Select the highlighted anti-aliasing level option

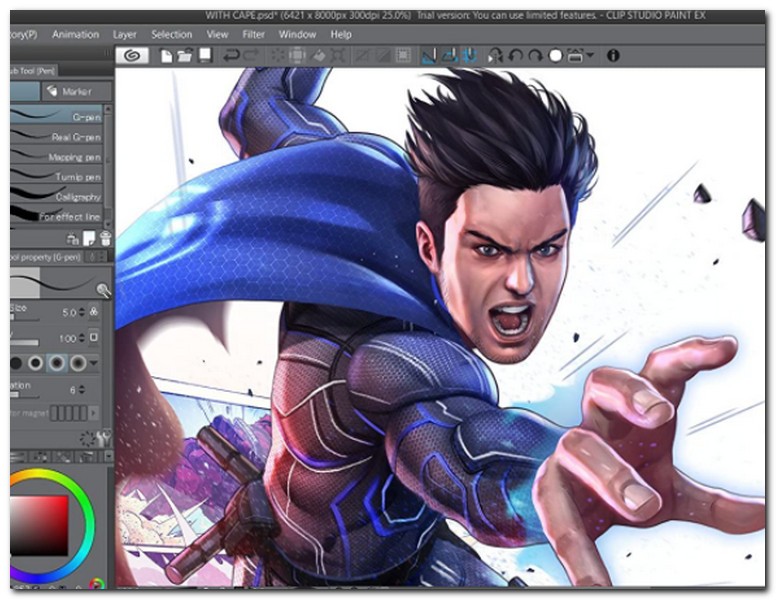pyautogui.click(x=58, y=362)
